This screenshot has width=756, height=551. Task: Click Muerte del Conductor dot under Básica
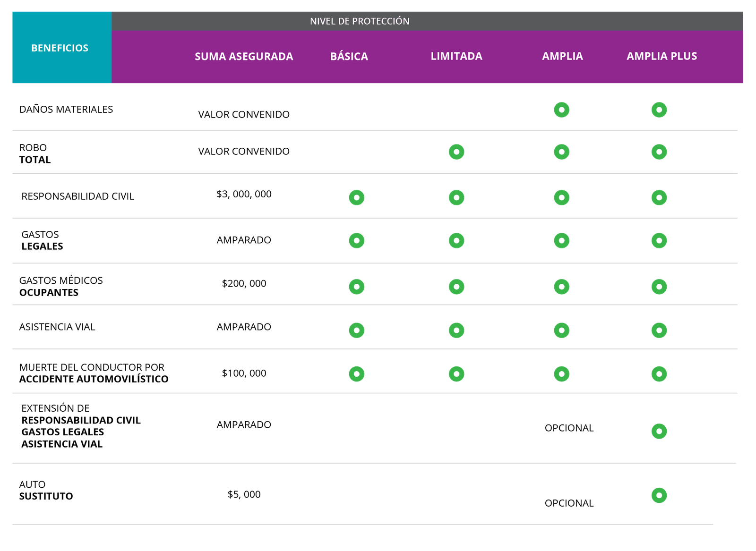click(356, 374)
